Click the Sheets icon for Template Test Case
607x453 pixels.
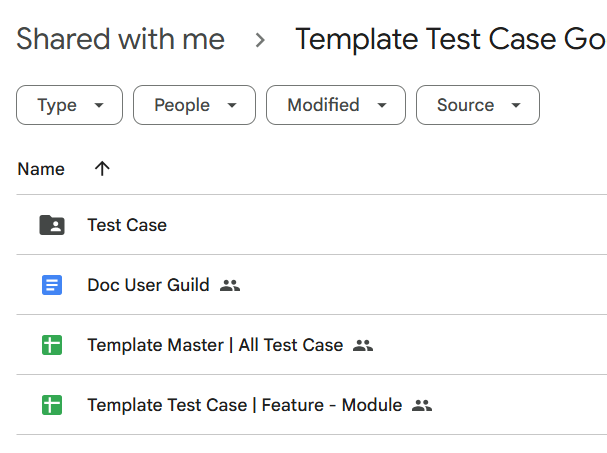coord(52,405)
